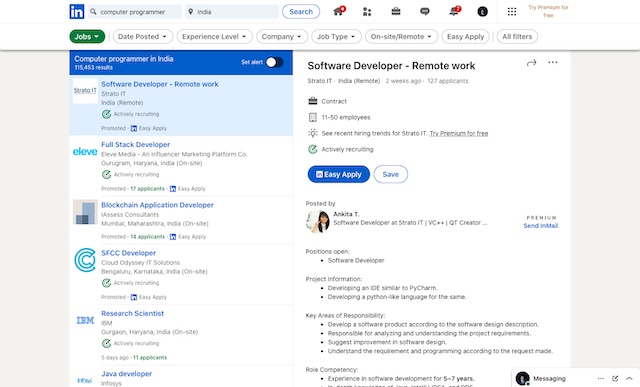Screen dimensions: 640x387
Task: Click '17 applicants' text under Full Stack Developer
Action: [147, 189]
